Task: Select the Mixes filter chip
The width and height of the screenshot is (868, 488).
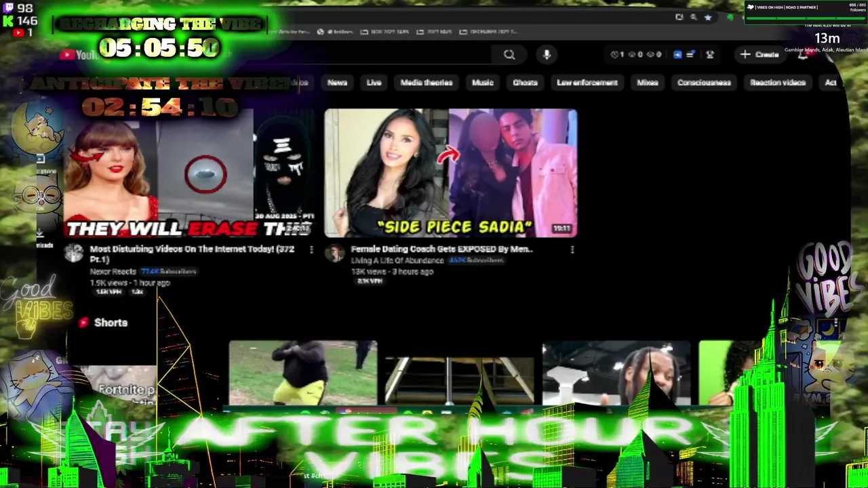Action: click(648, 83)
